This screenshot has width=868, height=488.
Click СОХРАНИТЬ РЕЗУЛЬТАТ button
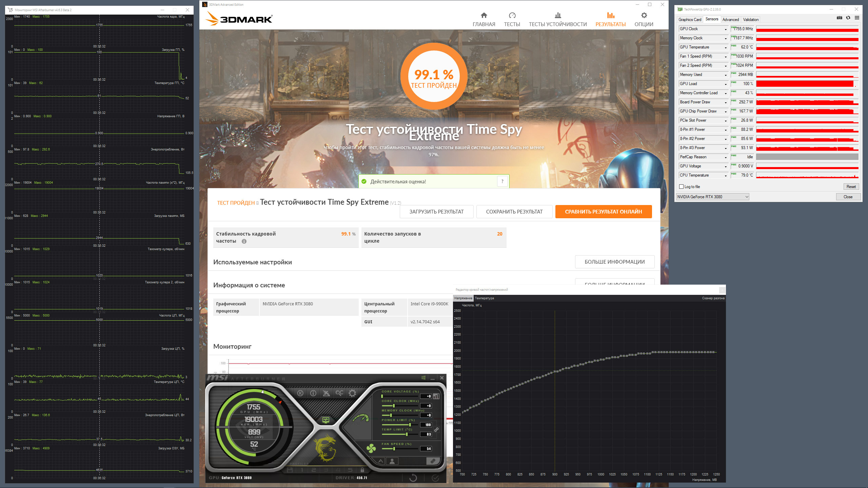point(514,212)
